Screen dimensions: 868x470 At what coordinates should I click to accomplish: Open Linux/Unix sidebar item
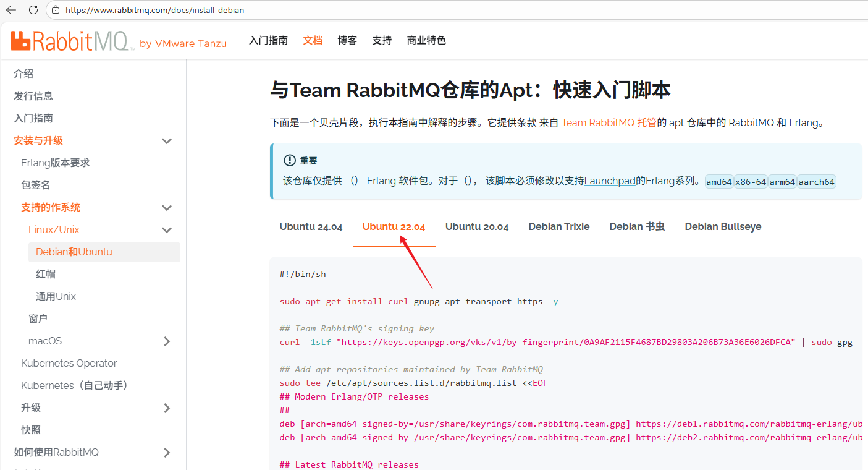54,229
